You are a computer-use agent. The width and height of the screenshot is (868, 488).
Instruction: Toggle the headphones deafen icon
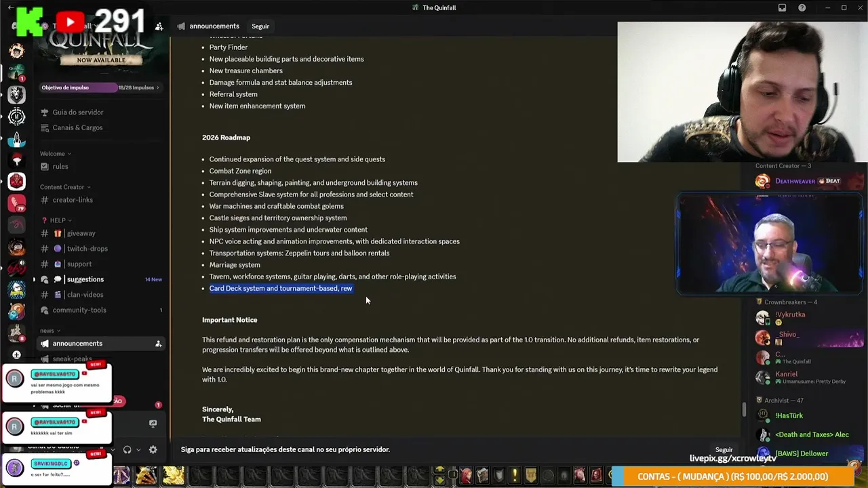[x=127, y=449]
